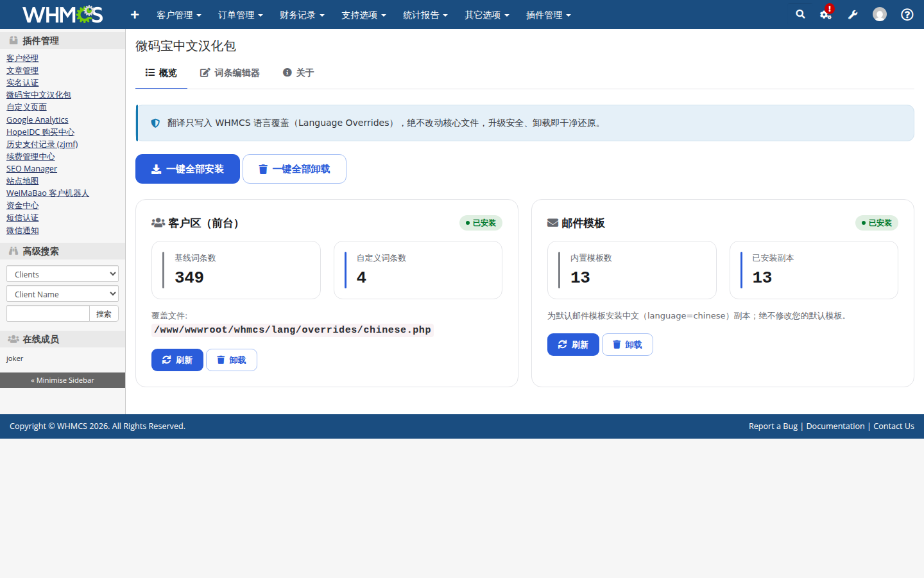Open the WeiMaBao 客户机器人 link
The width and height of the screenshot is (924, 578).
coord(47,193)
